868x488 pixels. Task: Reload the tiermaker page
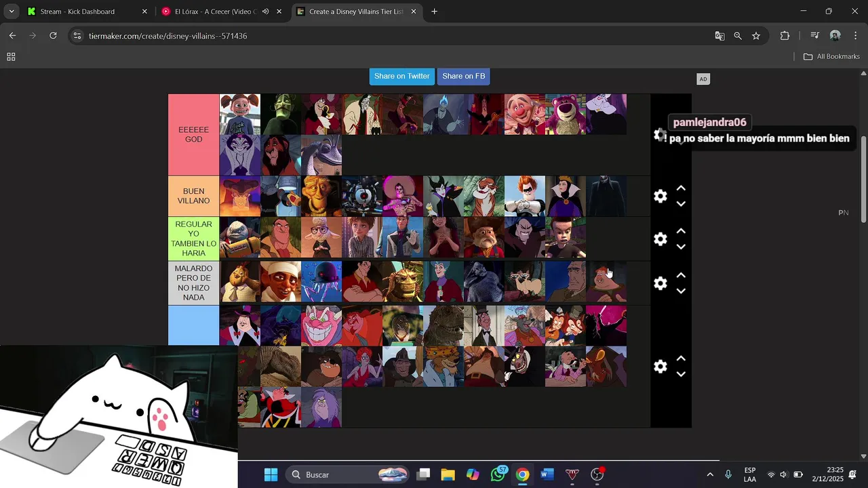pos(53,36)
